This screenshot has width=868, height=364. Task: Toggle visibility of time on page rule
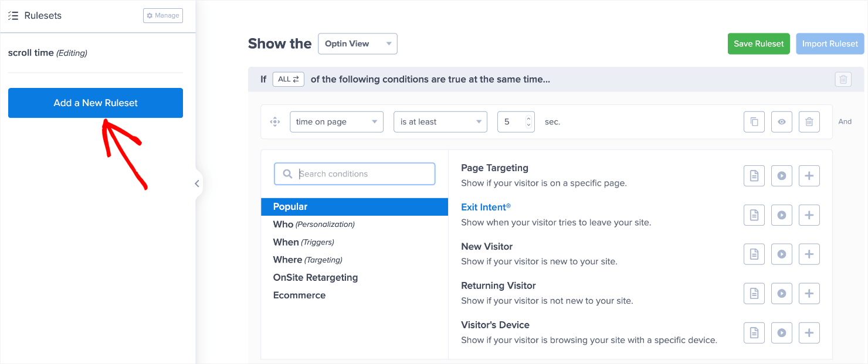pyautogui.click(x=781, y=122)
